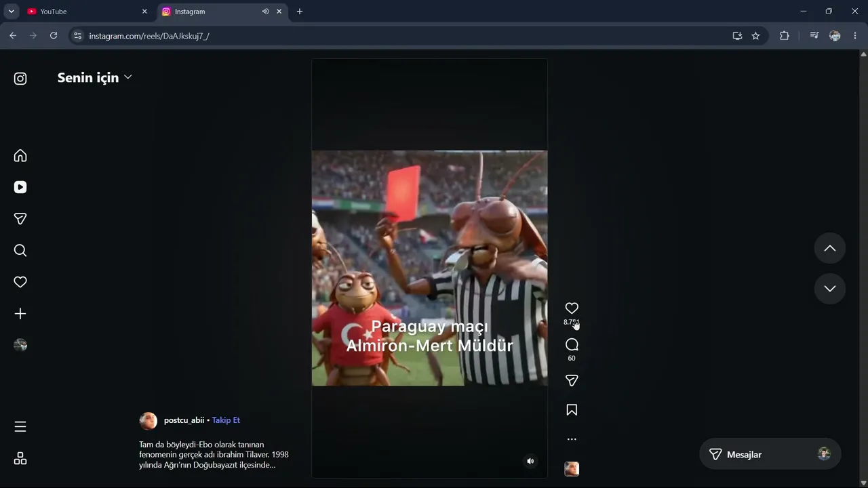Install app icon in address bar
Screen dimensions: 868x488
pos(737,36)
